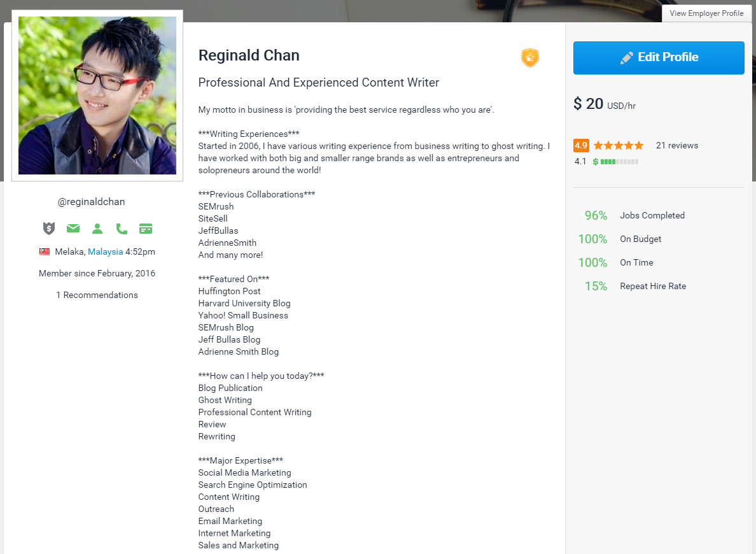Click the $20 USD/hr hourly rate
Viewport: 756px width, 554px height.
point(604,104)
